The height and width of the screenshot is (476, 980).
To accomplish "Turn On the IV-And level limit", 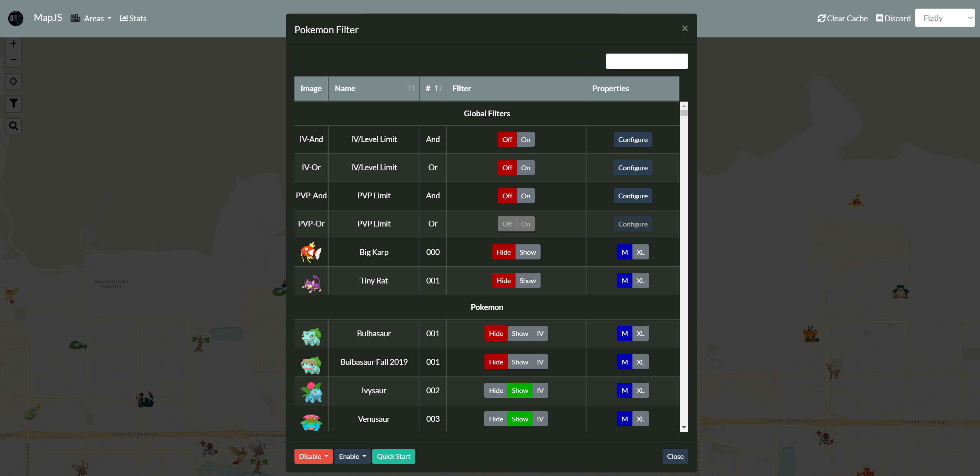I will point(525,139).
